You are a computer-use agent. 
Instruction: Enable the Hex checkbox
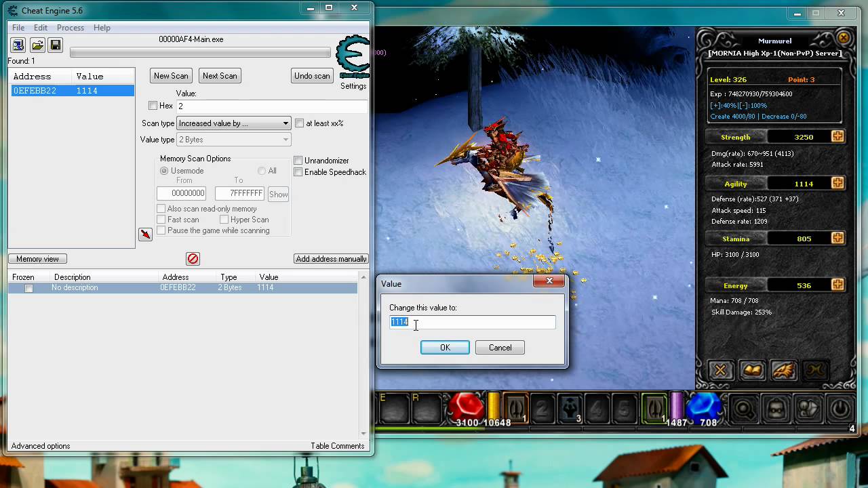(x=153, y=106)
